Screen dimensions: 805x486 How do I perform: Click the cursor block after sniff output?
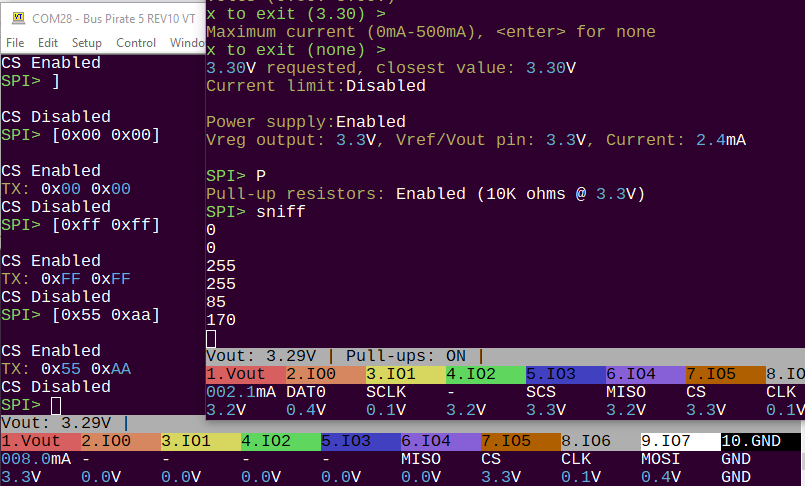click(x=211, y=339)
